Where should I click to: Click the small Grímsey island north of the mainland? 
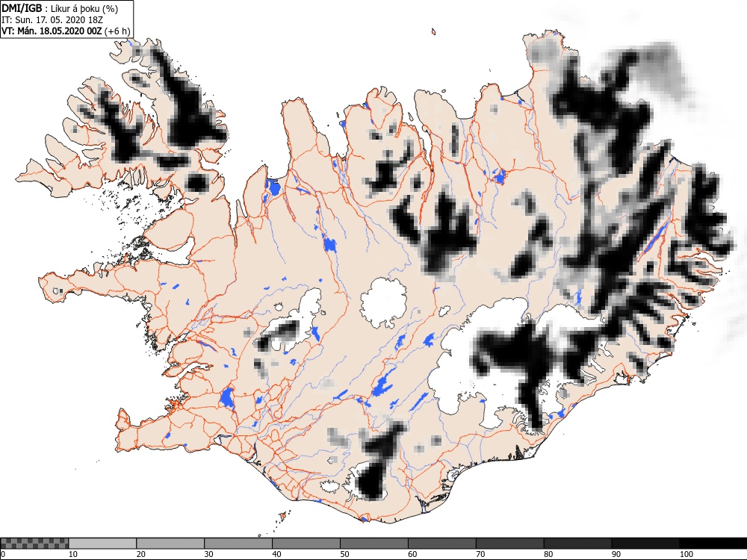(x=433, y=32)
